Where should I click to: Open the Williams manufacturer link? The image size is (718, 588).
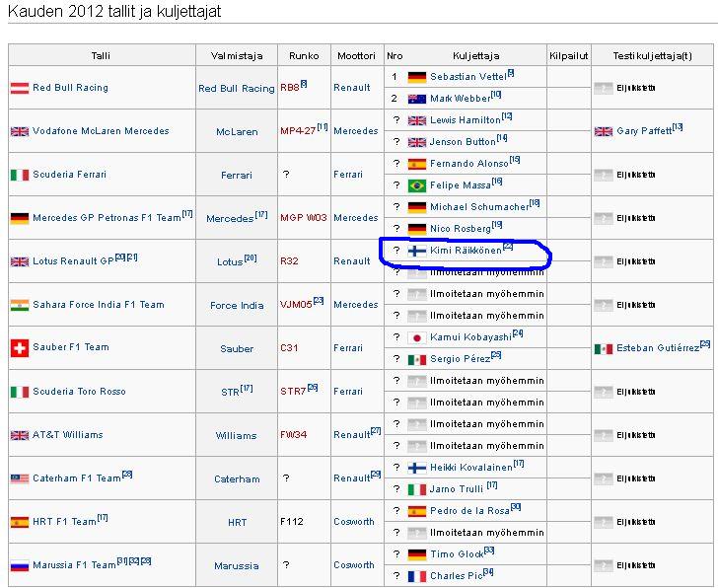237,436
